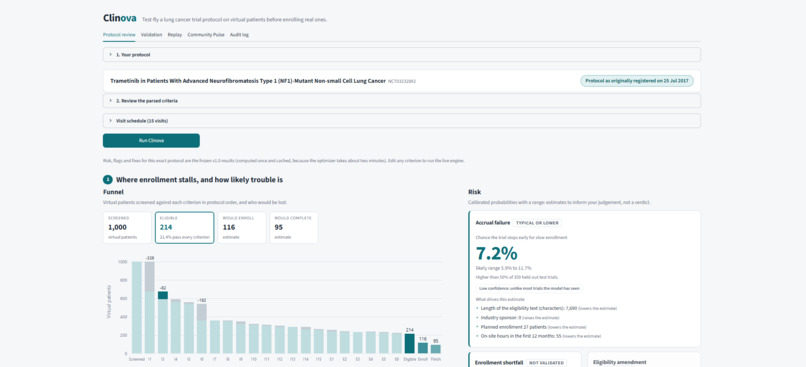The image size is (806, 367).
Task: Click the trial title 'Trametinib in Patients With Advanced...'
Action: 248,81
